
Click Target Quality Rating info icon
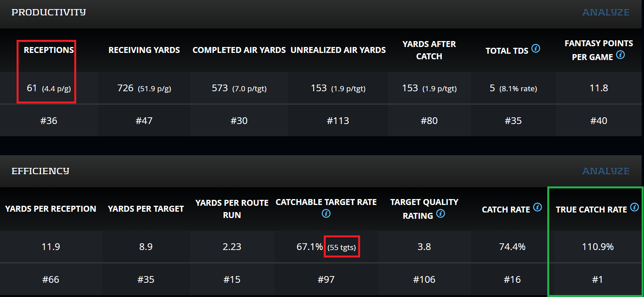[x=441, y=214]
